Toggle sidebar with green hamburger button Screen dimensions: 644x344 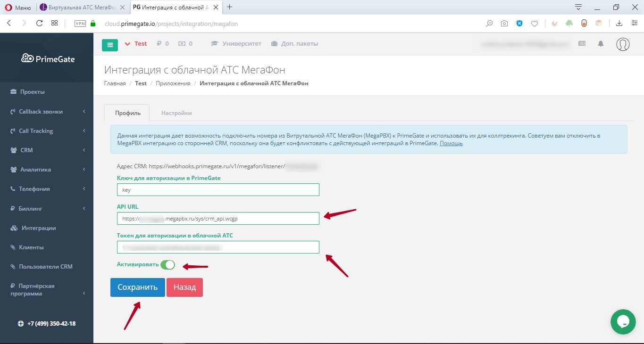click(x=110, y=45)
